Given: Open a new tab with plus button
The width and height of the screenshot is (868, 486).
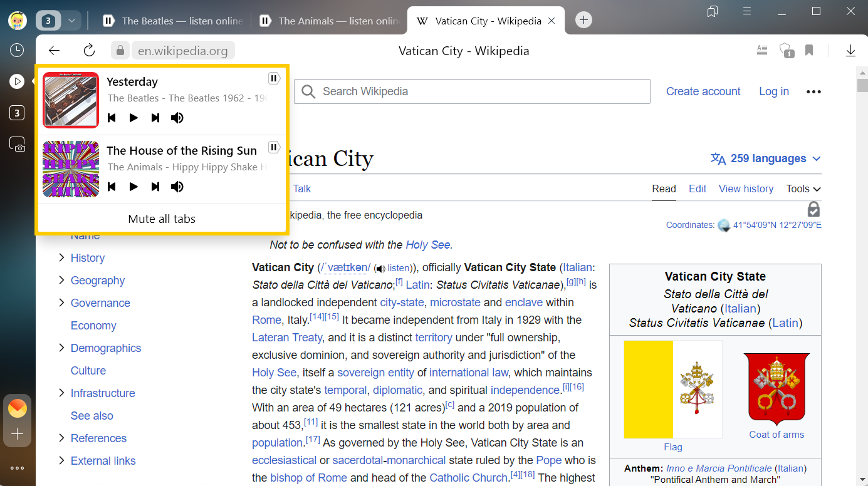Looking at the screenshot, I should coord(583,21).
